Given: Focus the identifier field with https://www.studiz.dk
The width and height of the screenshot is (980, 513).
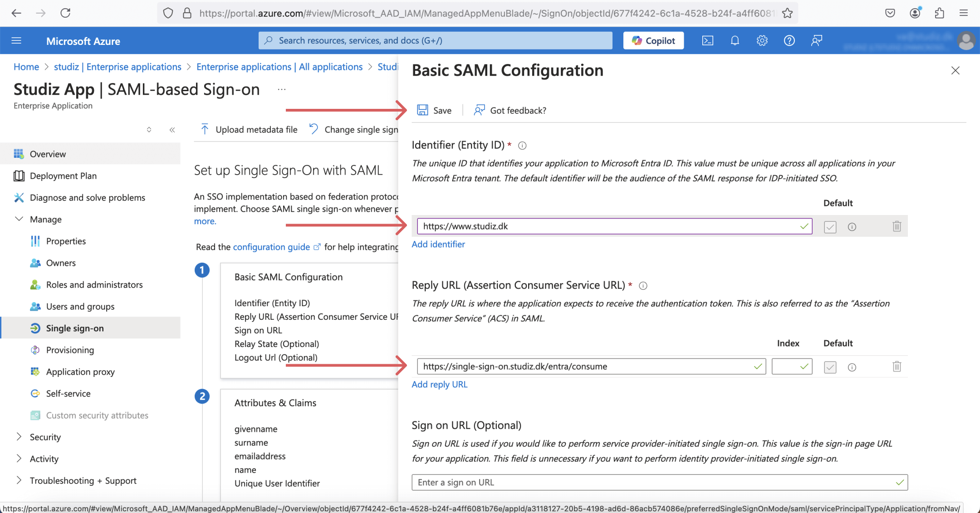Looking at the screenshot, I should [x=614, y=226].
